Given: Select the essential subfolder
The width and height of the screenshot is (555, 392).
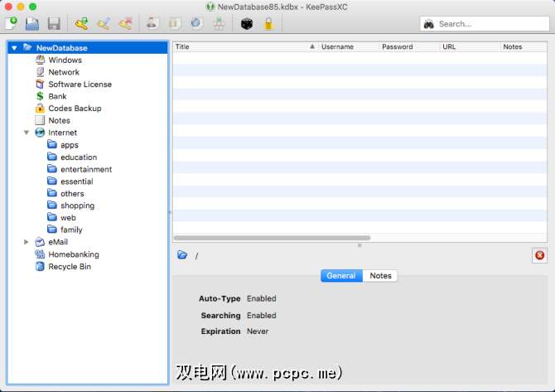Looking at the screenshot, I should [x=77, y=181].
